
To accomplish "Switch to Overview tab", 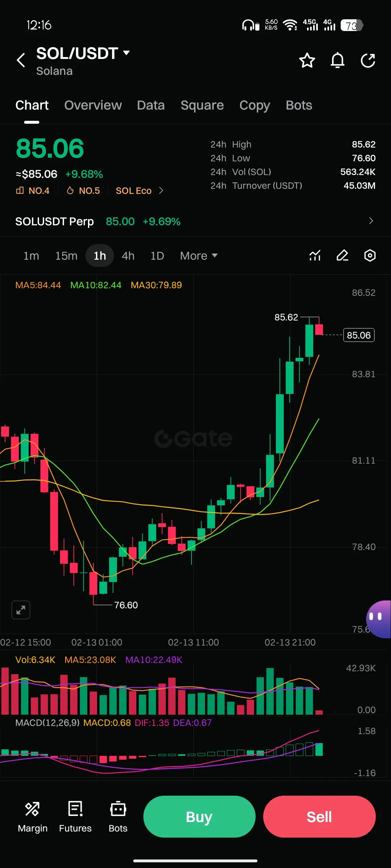I will 93,105.
